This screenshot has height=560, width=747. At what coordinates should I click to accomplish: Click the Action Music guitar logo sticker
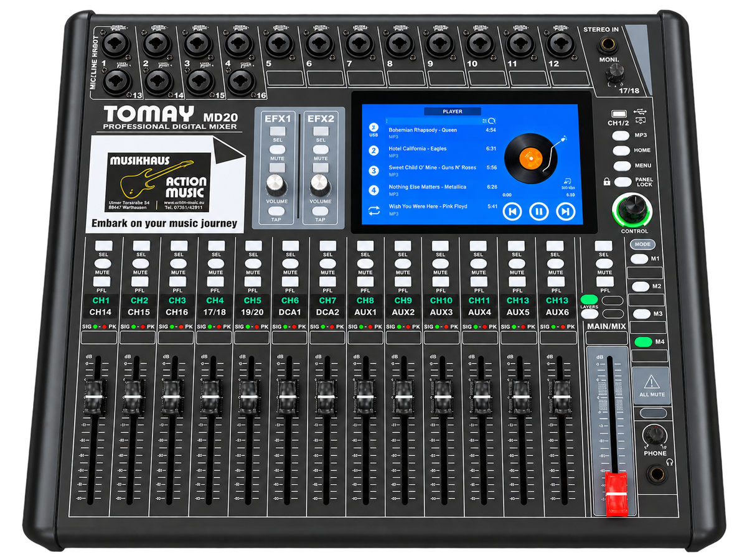(x=159, y=181)
